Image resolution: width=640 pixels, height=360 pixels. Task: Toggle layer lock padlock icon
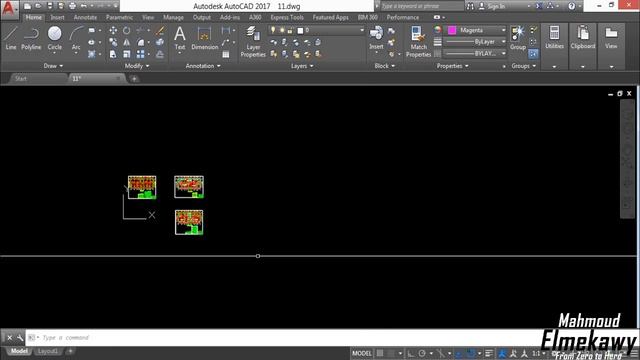[290, 30]
